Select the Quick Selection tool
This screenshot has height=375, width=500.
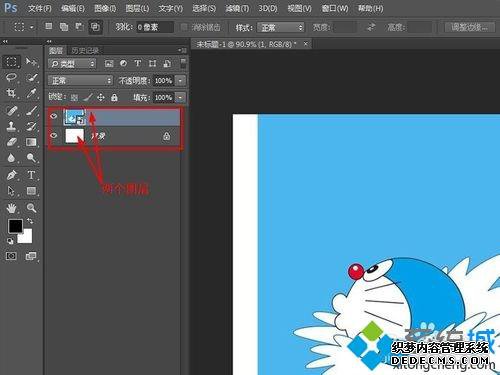pos(31,78)
